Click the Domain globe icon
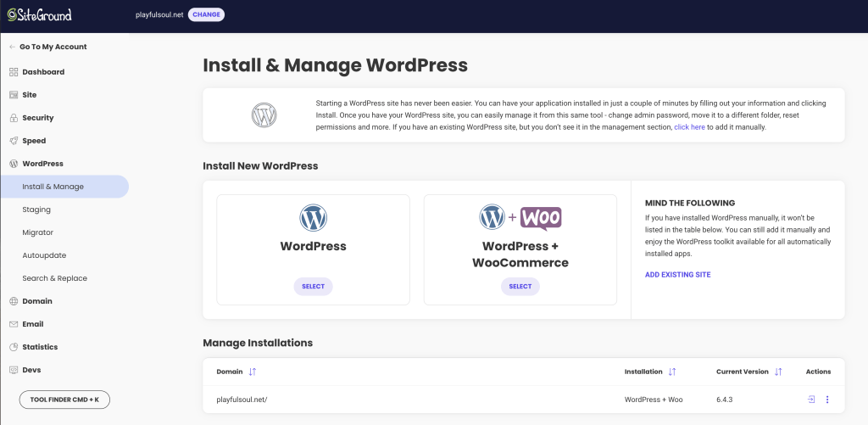 pyautogui.click(x=14, y=301)
